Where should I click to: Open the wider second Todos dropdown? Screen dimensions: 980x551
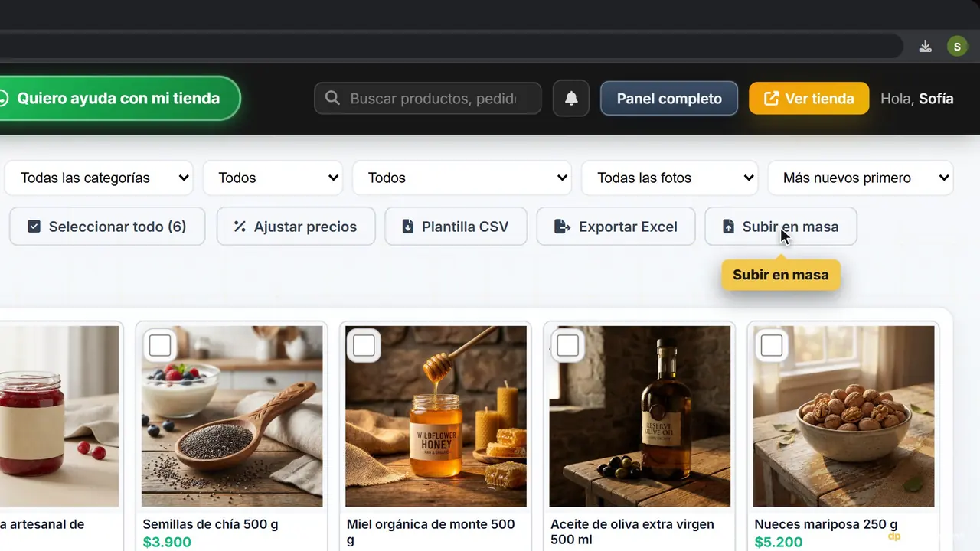point(462,178)
